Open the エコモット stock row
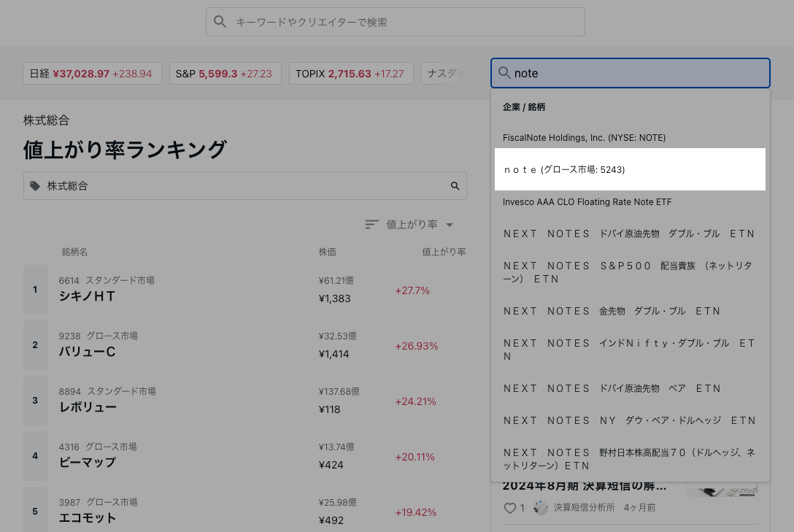This screenshot has width=794, height=532. tap(245, 509)
